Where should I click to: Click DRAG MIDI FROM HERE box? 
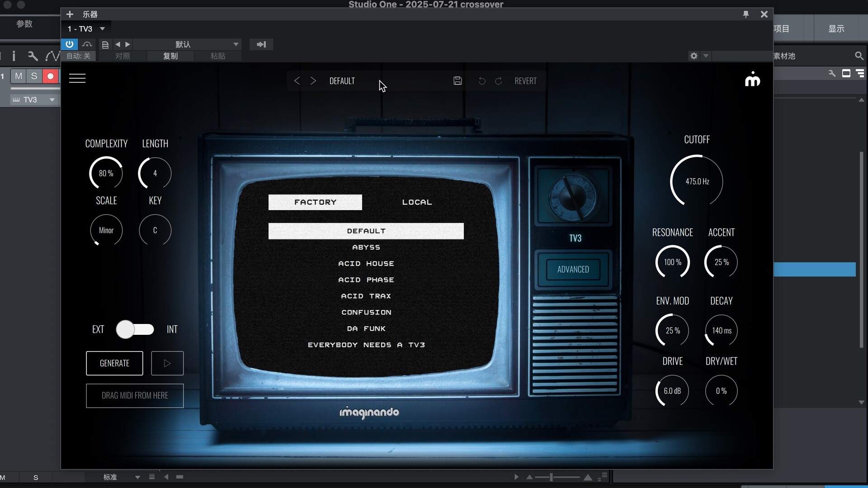click(135, 396)
